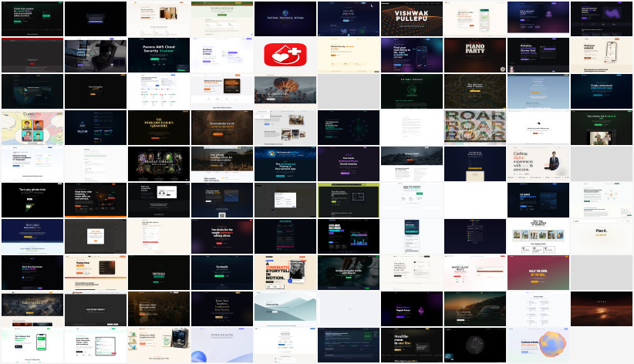Viewport: 634px width, 364px height.
Task: Select the dark red sunset glow thumbnail
Action: click(x=602, y=308)
